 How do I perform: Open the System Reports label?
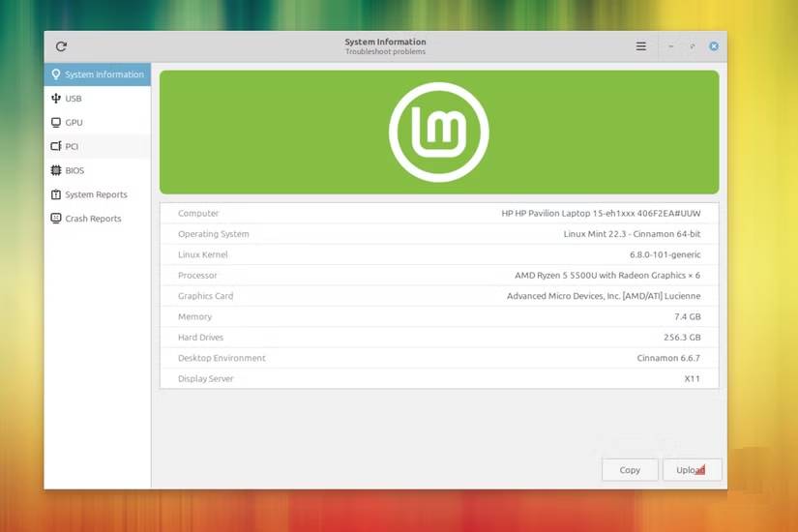tap(96, 194)
